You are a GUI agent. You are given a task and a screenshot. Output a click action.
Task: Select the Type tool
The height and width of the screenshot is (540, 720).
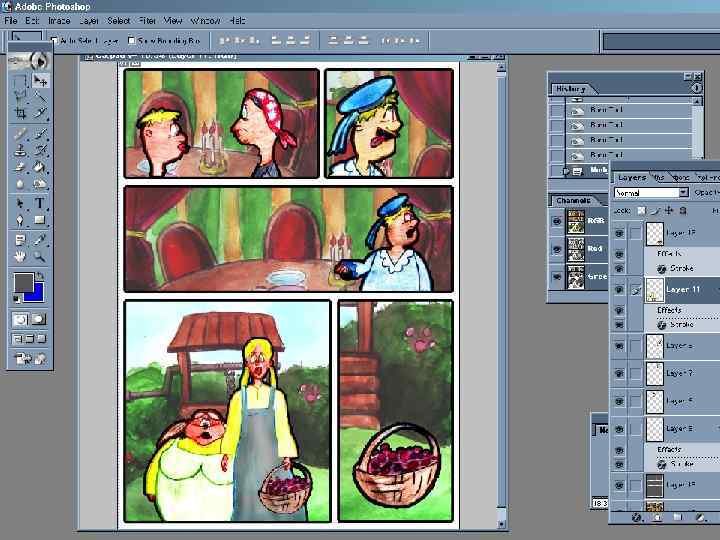40,203
